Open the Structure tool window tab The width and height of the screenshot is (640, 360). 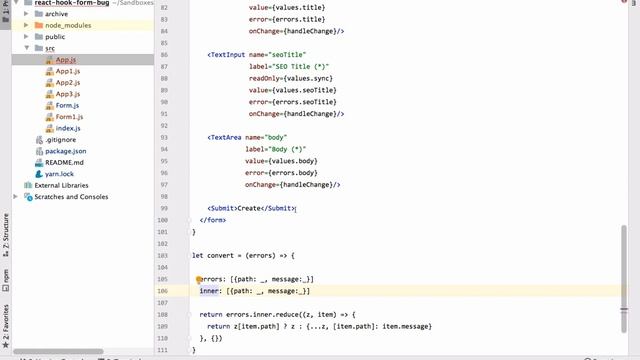pos(5,235)
